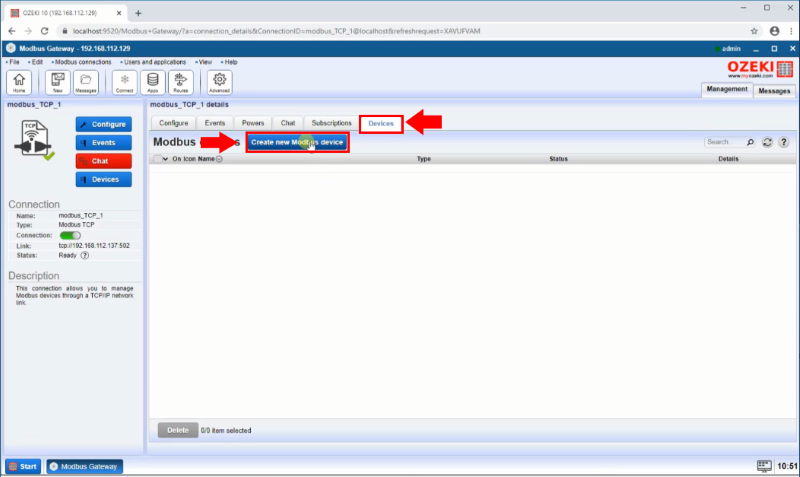Click the blue Events sidebar button

tap(104, 143)
